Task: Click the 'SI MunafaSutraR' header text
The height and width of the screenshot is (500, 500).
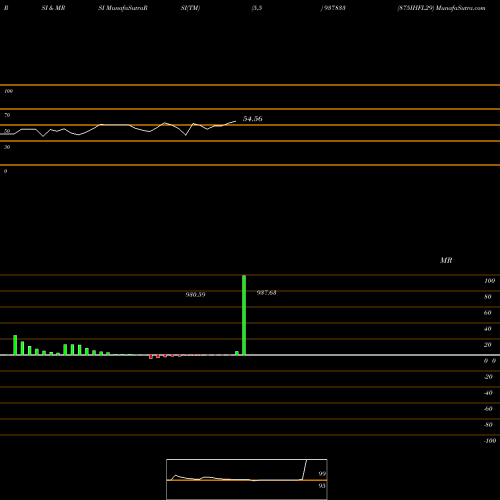Action: (x=123, y=8)
